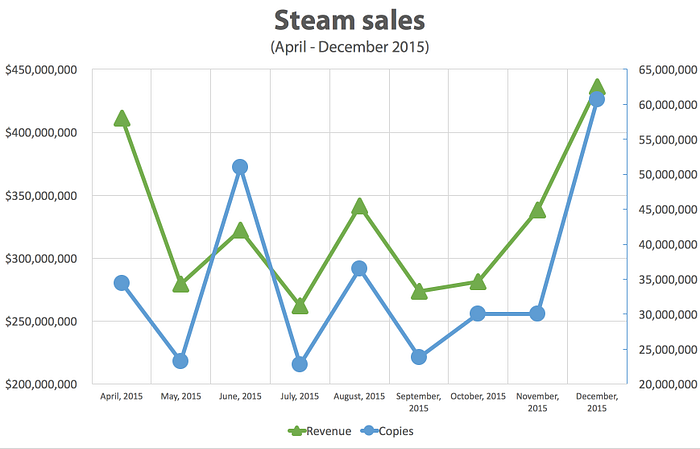Screen dimensions: 700x449
Task: Click the Copies circle marker for November 2015
Action: pyautogui.click(x=538, y=313)
